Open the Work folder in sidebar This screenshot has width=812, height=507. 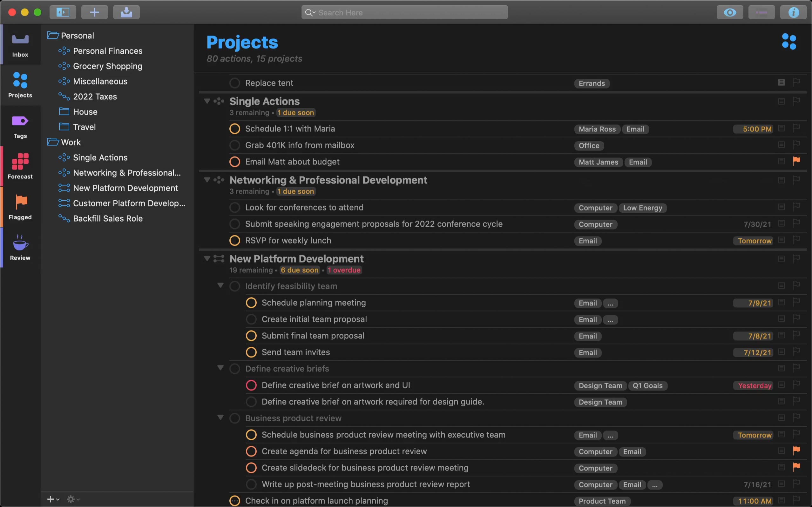coord(71,143)
